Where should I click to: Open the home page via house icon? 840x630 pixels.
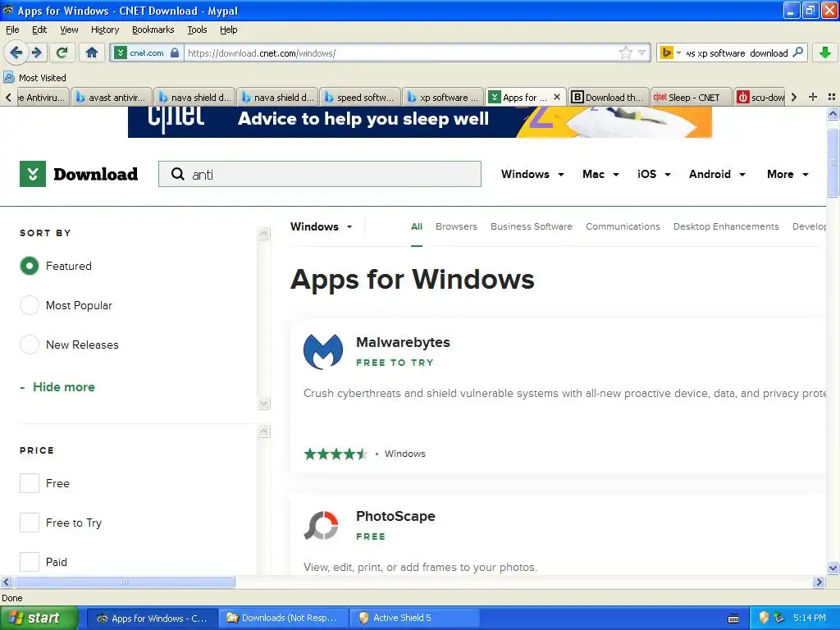coord(92,52)
